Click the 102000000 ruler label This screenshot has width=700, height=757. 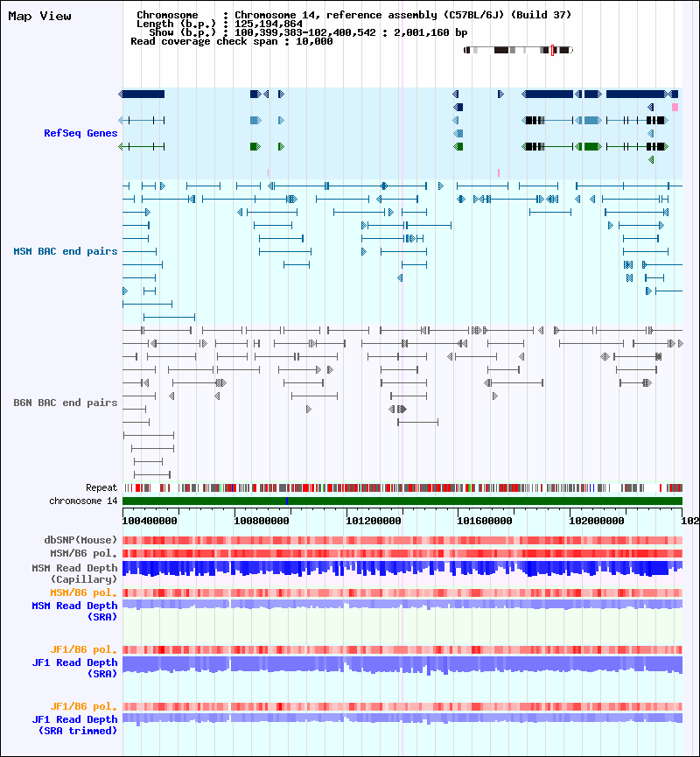(597, 521)
